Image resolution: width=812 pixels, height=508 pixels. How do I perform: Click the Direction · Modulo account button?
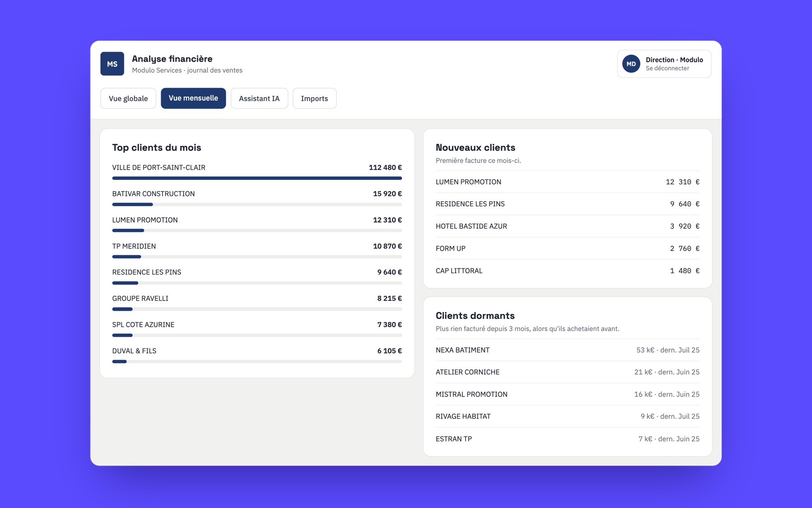664,64
